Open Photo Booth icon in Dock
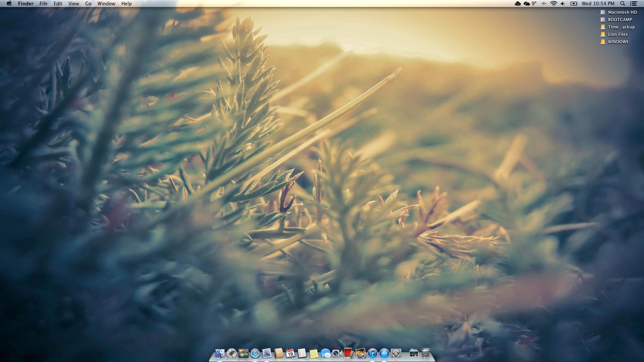This screenshot has width=644, height=362. coord(349,353)
